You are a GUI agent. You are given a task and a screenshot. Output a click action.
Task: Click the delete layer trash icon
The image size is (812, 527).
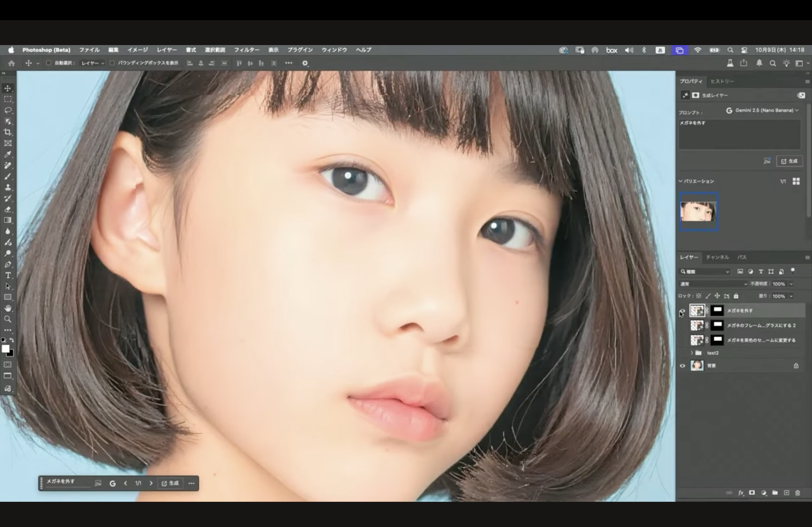[x=798, y=493]
